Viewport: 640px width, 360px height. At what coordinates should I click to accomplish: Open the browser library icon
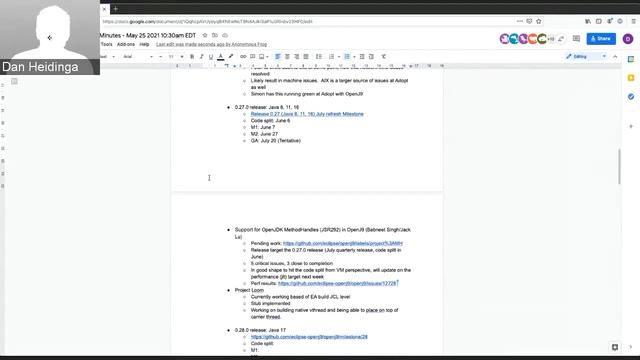coord(588,21)
